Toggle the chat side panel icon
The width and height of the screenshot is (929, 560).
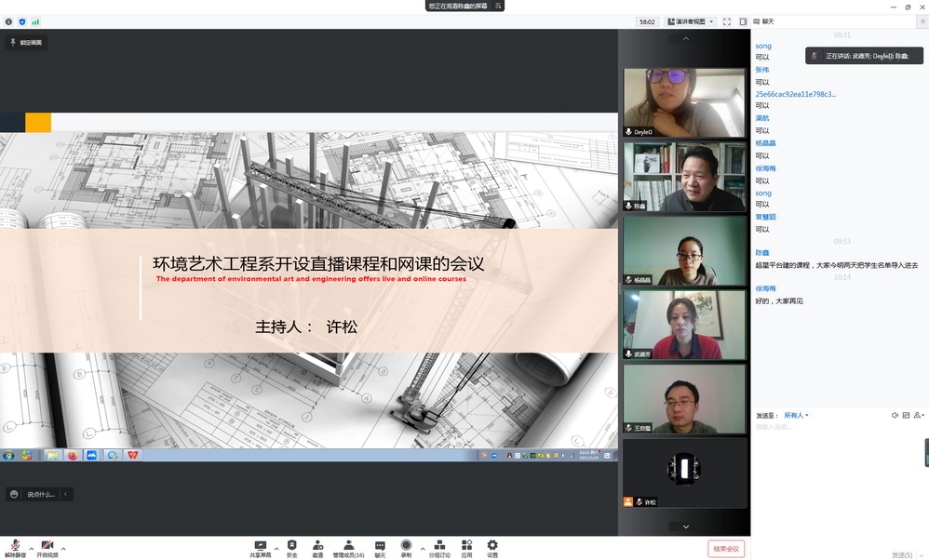743,21
